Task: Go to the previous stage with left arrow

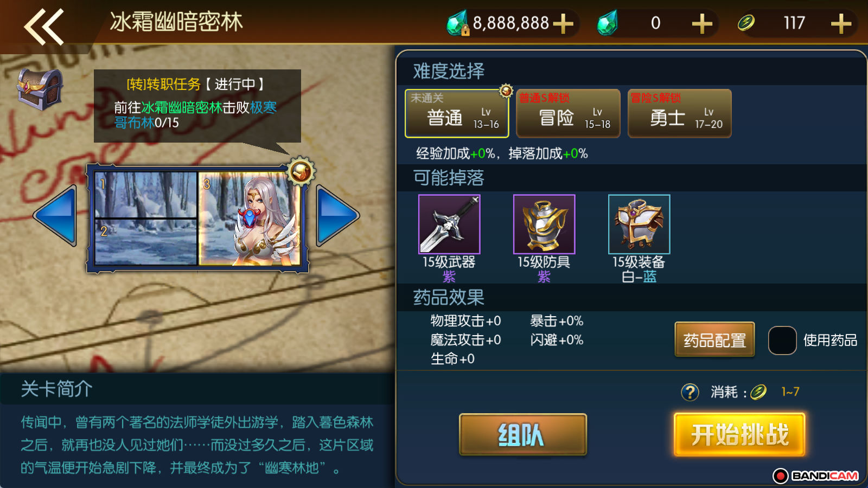Action: coord(56,216)
